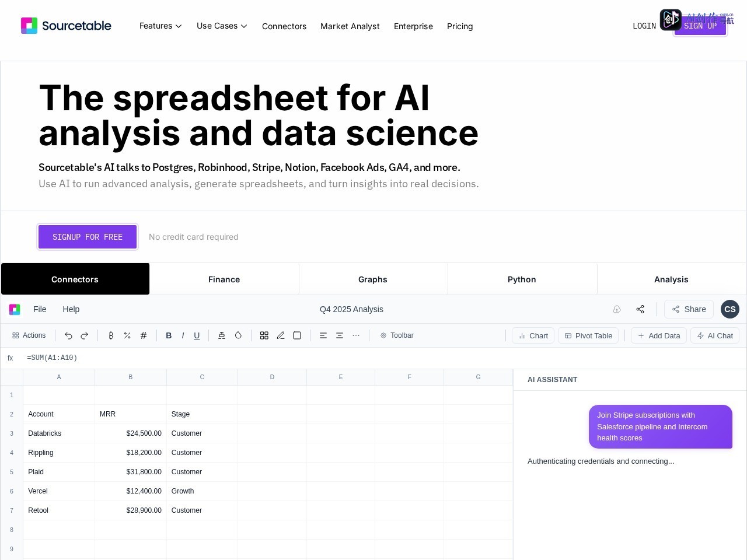Click the fill color droplet icon
The height and width of the screenshot is (560, 747).
(238, 335)
